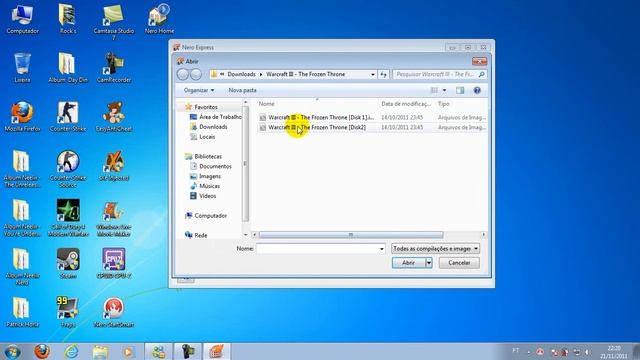
Task: Open the blue Help question mark
Action: (477, 90)
